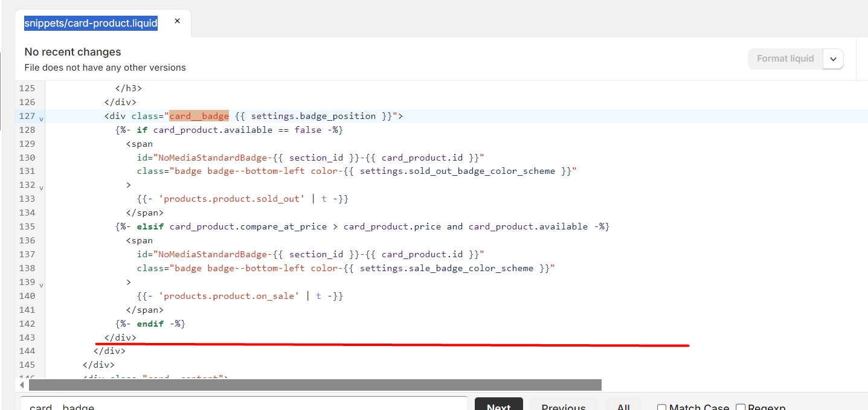Image resolution: width=868 pixels, height=410 pixels.
Task: Click line number 128 in the gutter
Action: pyautogui.click(x=27, y=130)
